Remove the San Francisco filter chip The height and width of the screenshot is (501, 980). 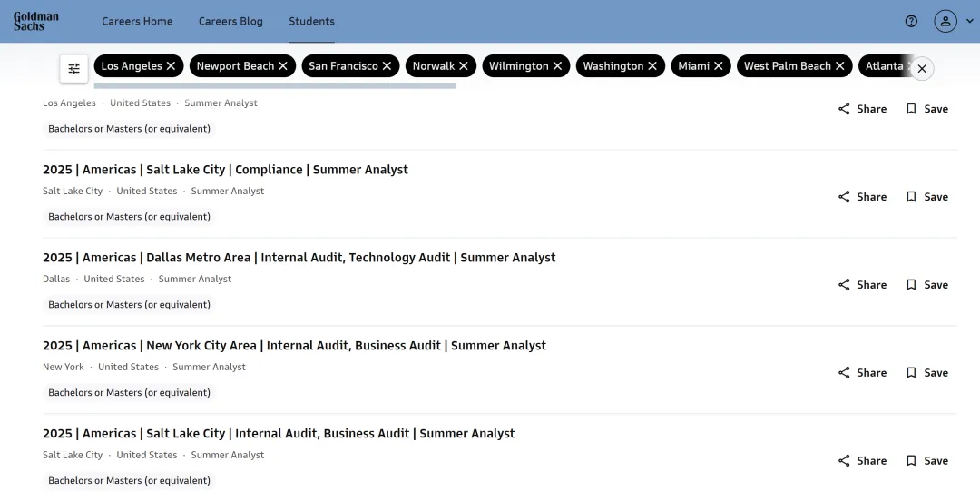pos(387,66)
